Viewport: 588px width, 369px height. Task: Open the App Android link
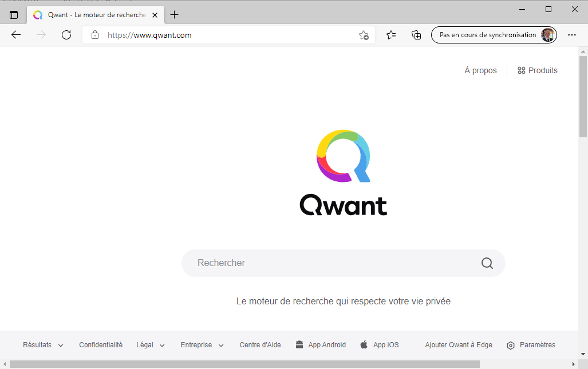point(327,344)
